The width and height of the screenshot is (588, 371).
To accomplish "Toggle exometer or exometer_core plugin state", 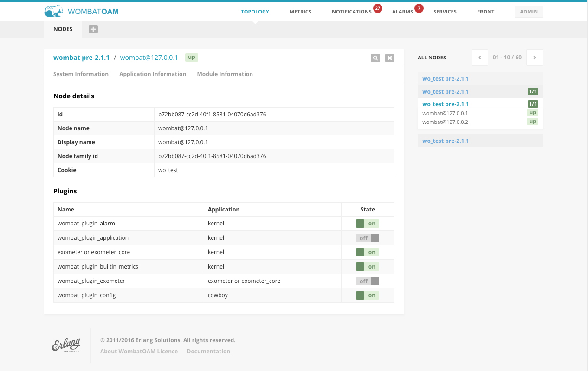I will coord(368,252).
